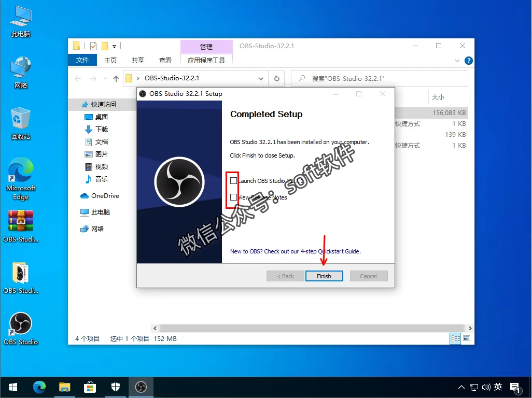
Task: Open Edge from the taskbar
Action: [x=39, y=387]
